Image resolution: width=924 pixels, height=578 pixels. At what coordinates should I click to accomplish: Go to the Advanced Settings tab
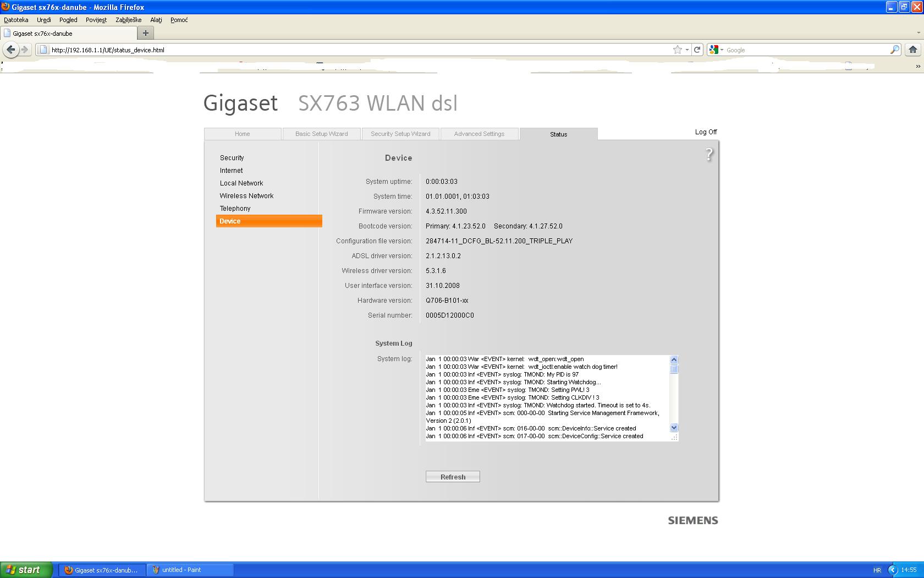pos(479,134)
